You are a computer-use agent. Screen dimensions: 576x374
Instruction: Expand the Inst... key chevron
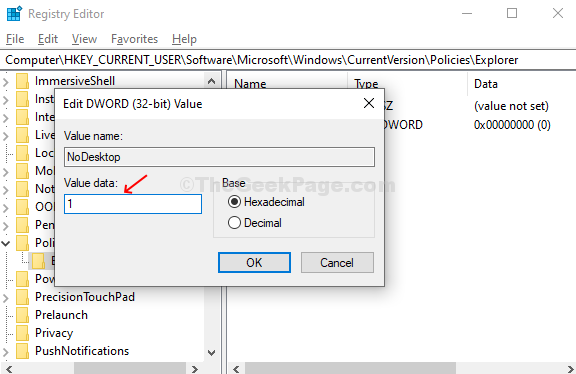(x=6, y=99)
